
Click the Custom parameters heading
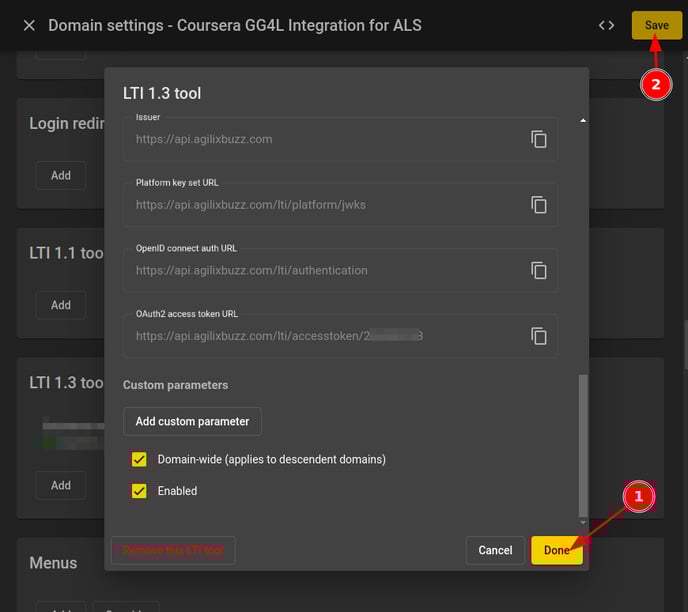point(176,385)
